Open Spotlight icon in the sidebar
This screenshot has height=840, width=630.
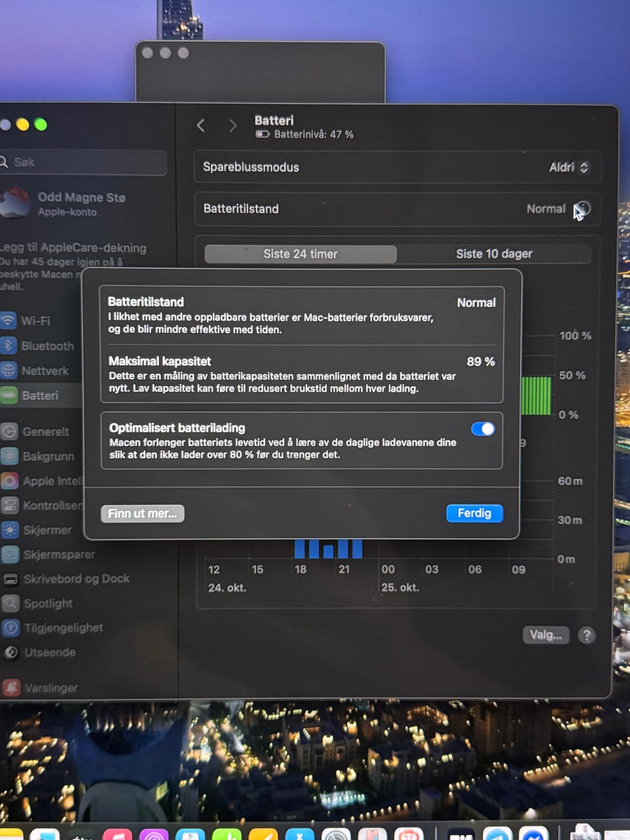(x=11, y=603)
